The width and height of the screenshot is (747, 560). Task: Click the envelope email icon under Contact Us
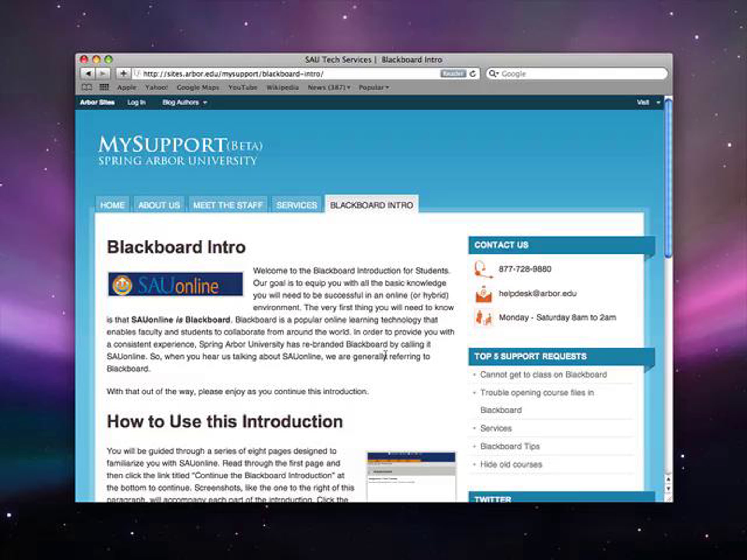484,294
